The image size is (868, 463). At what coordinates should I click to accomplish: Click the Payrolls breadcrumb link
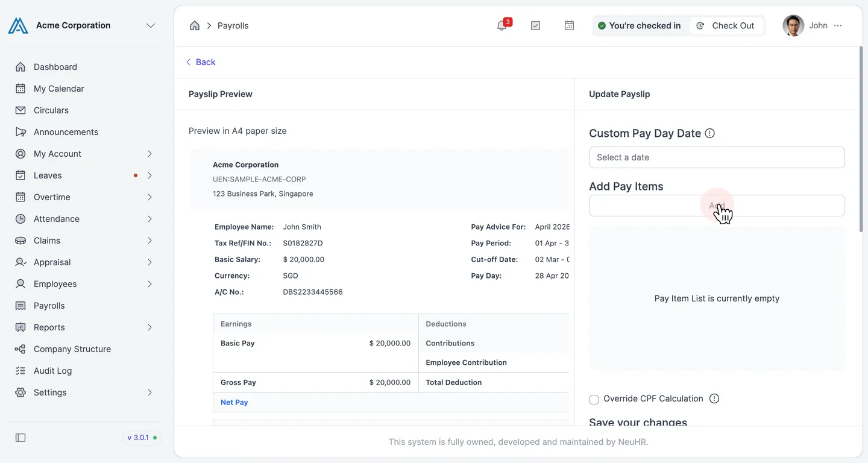click(233, 25)
